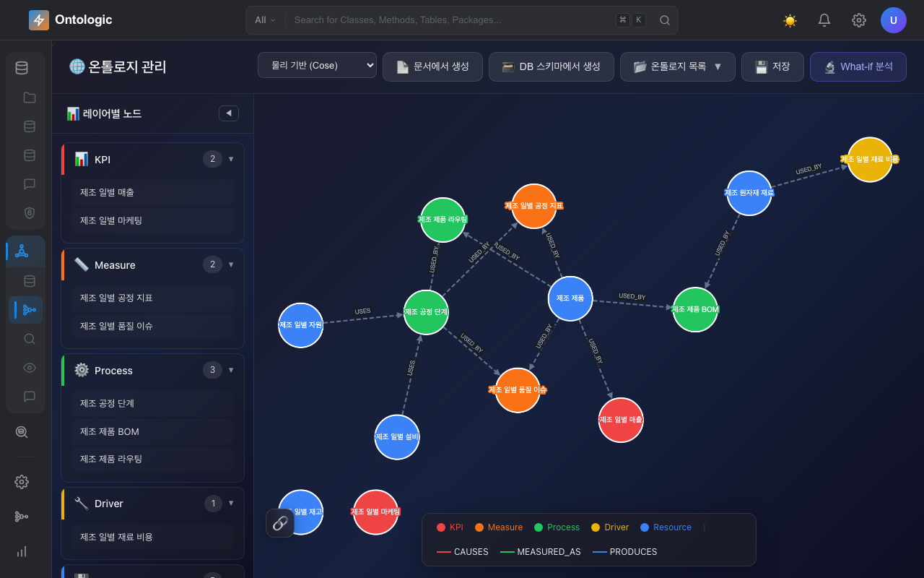Click the 제조 일별 공정 지표 orange node

(x=534, y=206)
